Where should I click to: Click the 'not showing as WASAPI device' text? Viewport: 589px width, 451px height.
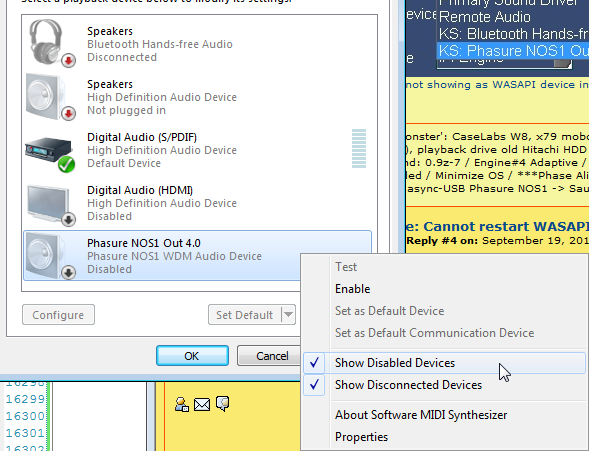pyautogui.click(x=497, y=84)
